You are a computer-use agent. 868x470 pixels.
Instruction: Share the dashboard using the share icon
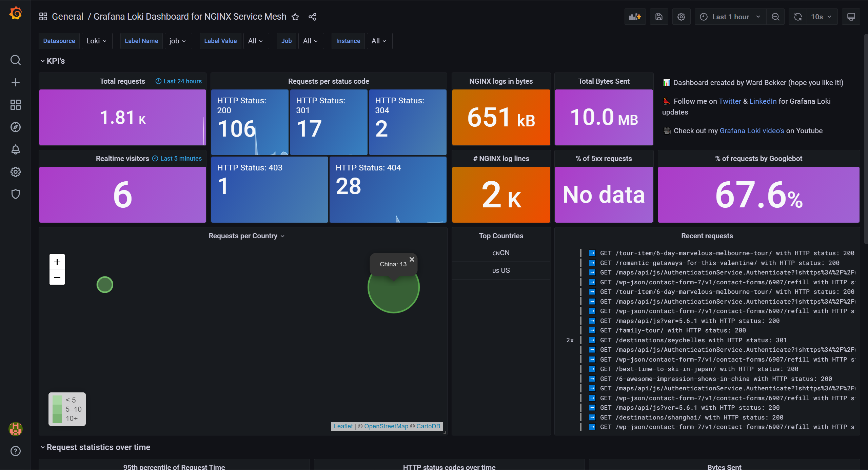312,17
